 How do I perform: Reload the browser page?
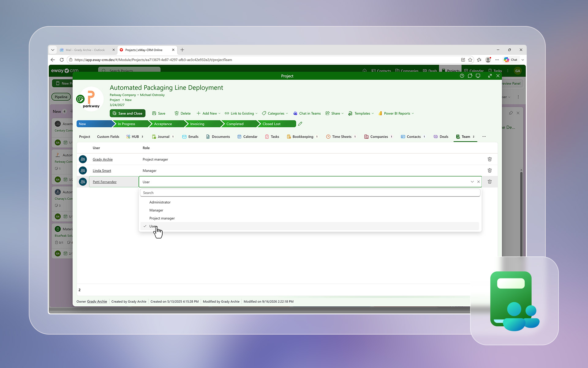pos(62,60)
